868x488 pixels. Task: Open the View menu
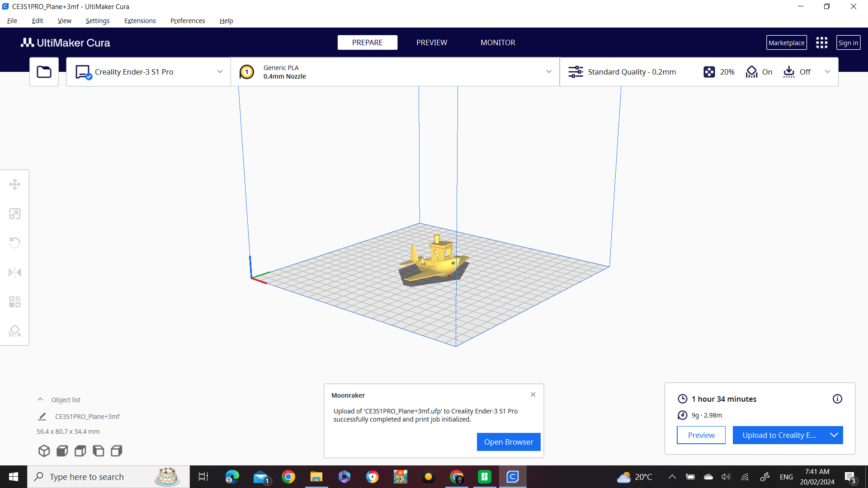(x=65, y=21)
